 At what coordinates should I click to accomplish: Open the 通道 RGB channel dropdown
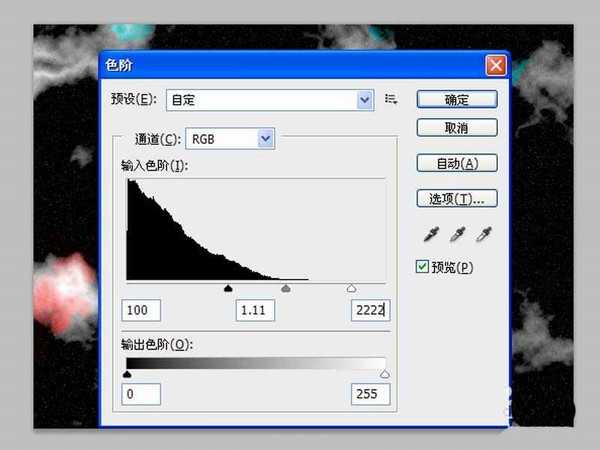265,138
